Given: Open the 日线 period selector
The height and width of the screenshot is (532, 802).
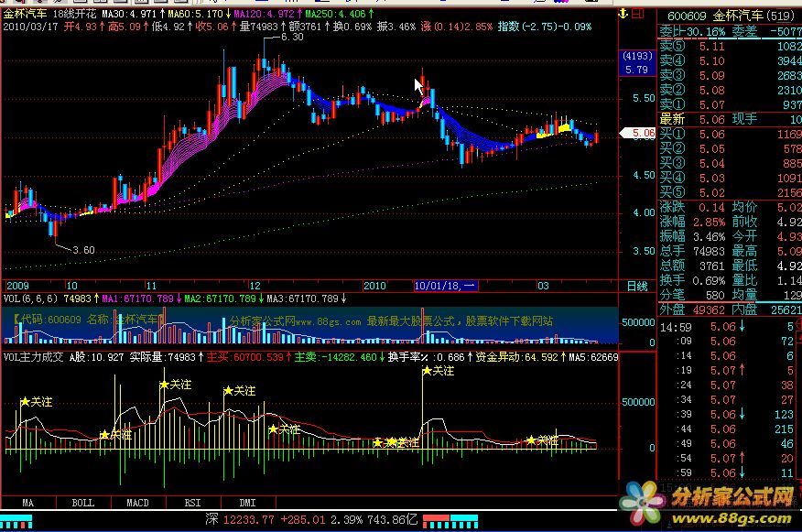Looking at the screenshot, I should [x=635, y=287].
